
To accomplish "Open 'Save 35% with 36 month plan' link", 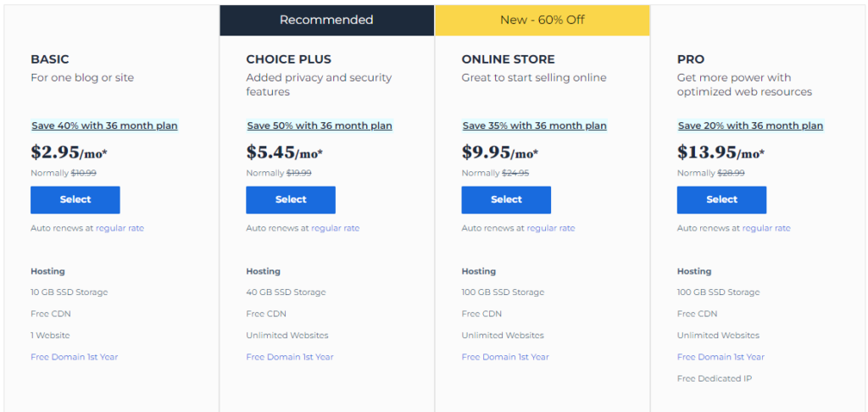I will tap(535, 125).
